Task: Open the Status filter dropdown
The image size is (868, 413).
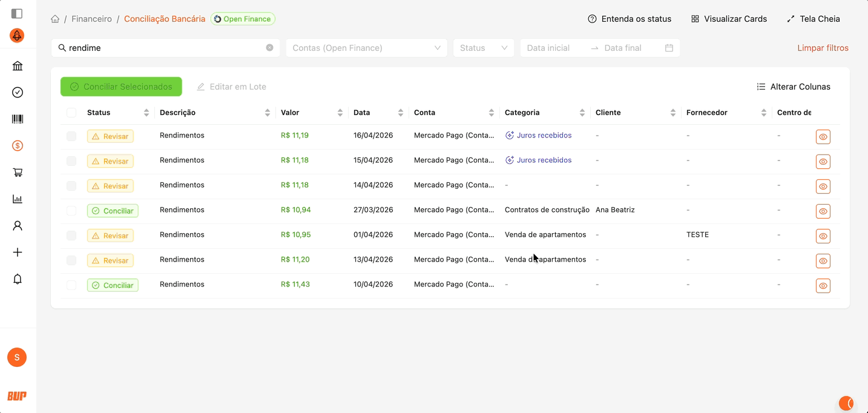Action: (483, 48)
